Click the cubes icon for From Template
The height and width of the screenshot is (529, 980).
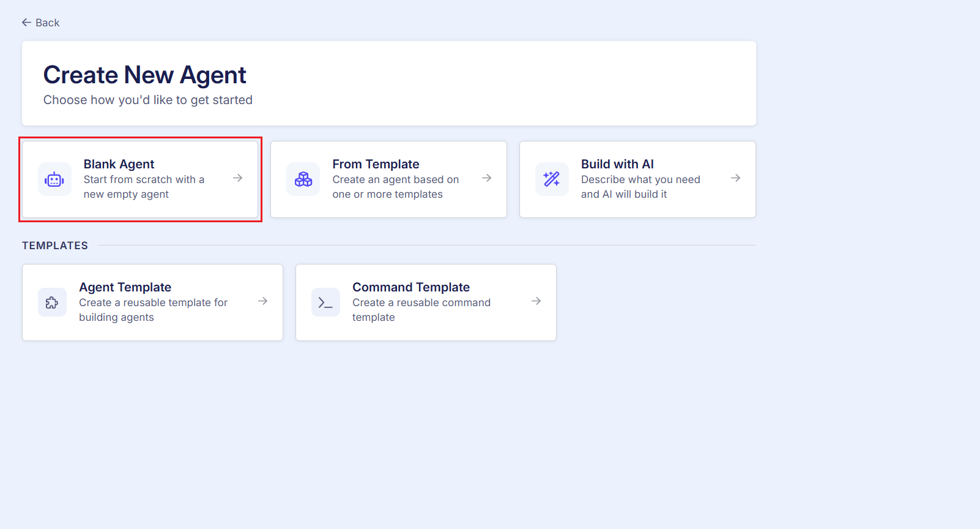303,179
